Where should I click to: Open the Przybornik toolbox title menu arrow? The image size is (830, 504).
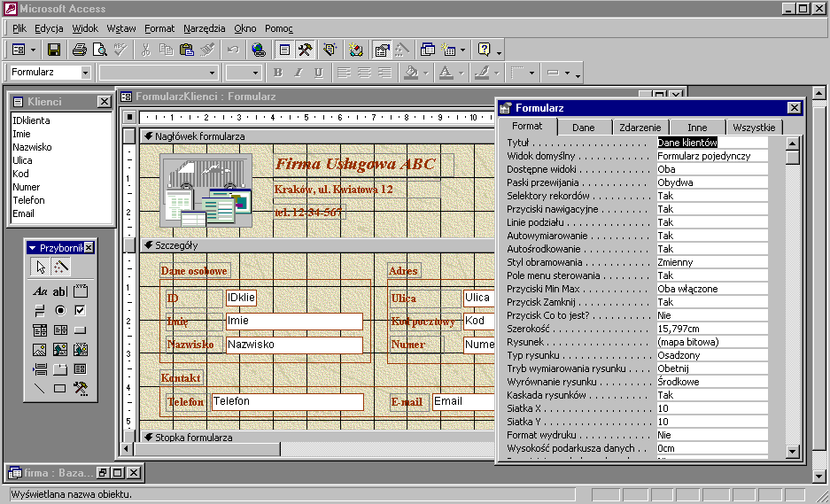click(x=32, y=248)
